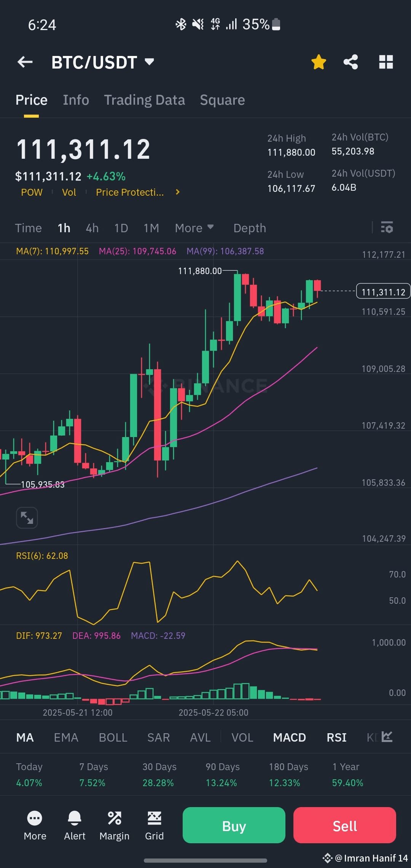Tap the back arrow icon
The height and width of the screenshot is (868, 411).
[25, 62]
